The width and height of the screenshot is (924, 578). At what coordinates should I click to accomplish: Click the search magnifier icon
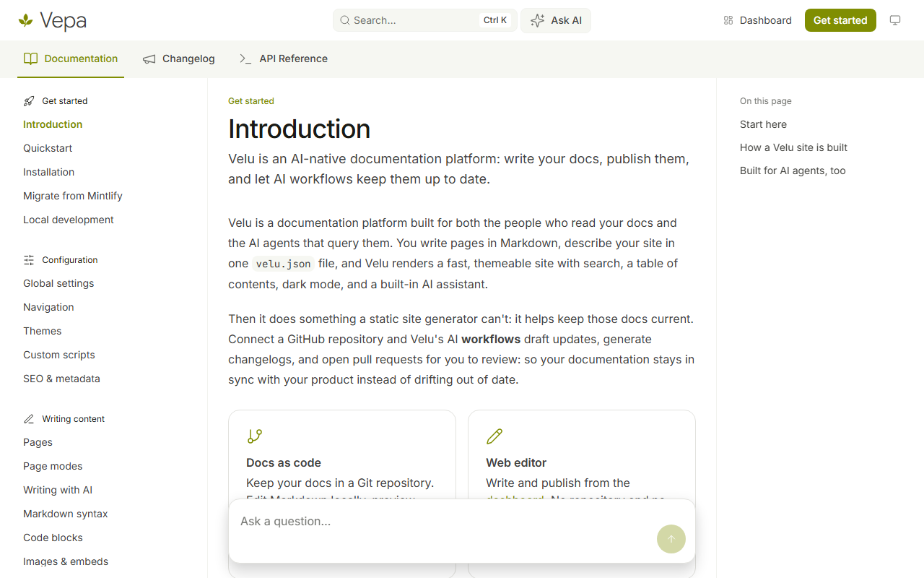[x=345, y=20]
